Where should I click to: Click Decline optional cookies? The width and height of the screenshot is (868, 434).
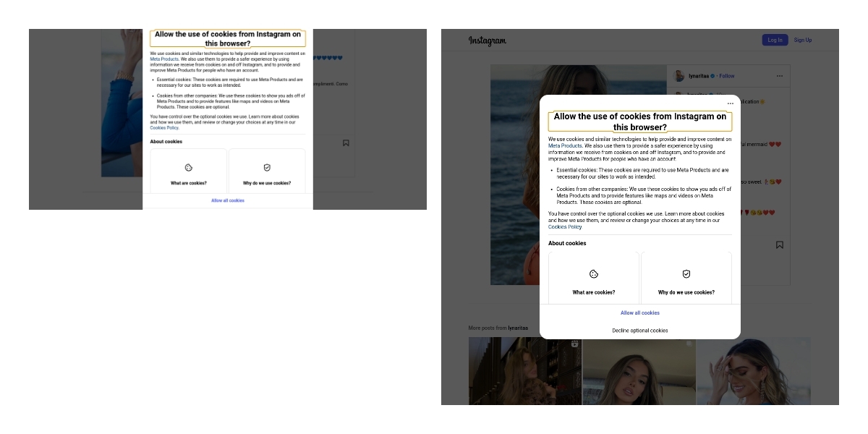tap(640, 331)
